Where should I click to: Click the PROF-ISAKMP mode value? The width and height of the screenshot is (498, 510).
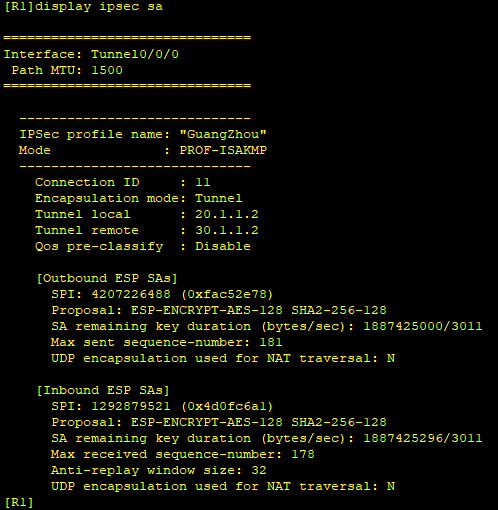click(x=223, y=150)
